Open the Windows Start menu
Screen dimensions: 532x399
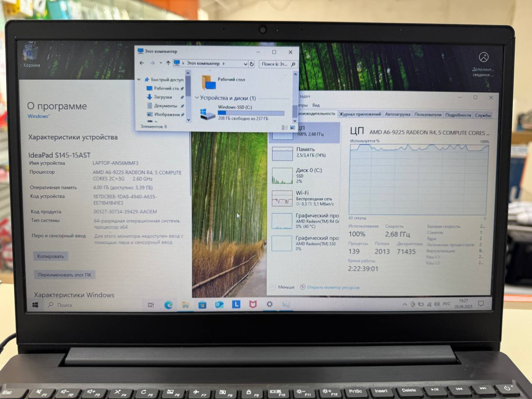tap(36, 305)
